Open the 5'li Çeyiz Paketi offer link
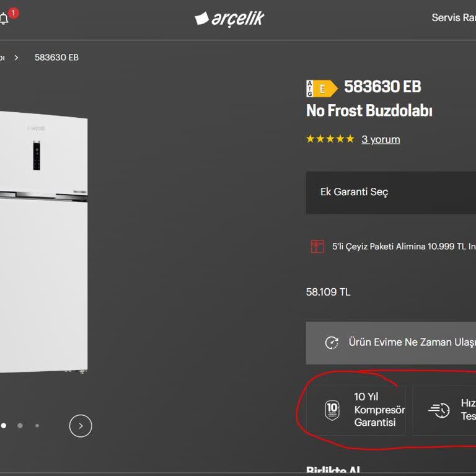This screenshot has width=476, height=476. tap(403, 246)
